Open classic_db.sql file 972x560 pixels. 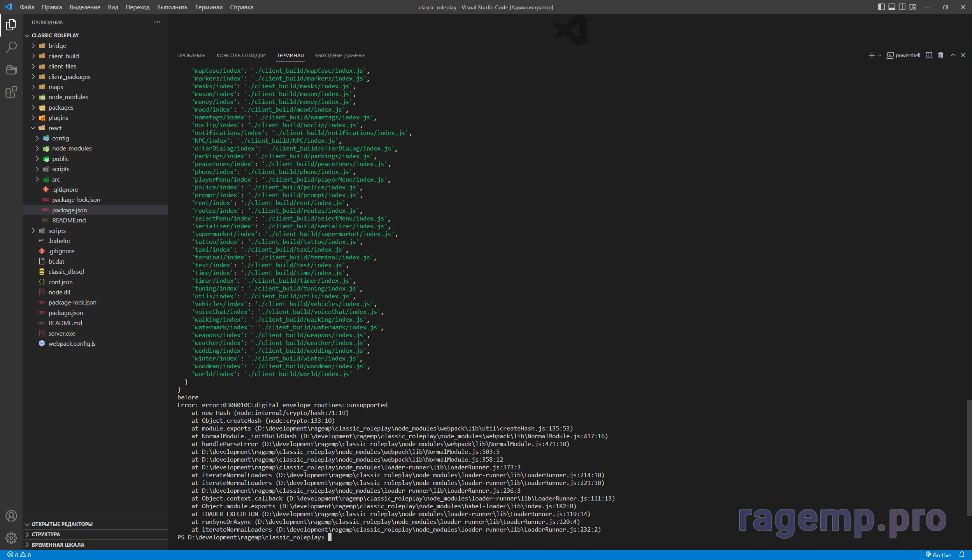pyautogui.click(x=95, y=271)
